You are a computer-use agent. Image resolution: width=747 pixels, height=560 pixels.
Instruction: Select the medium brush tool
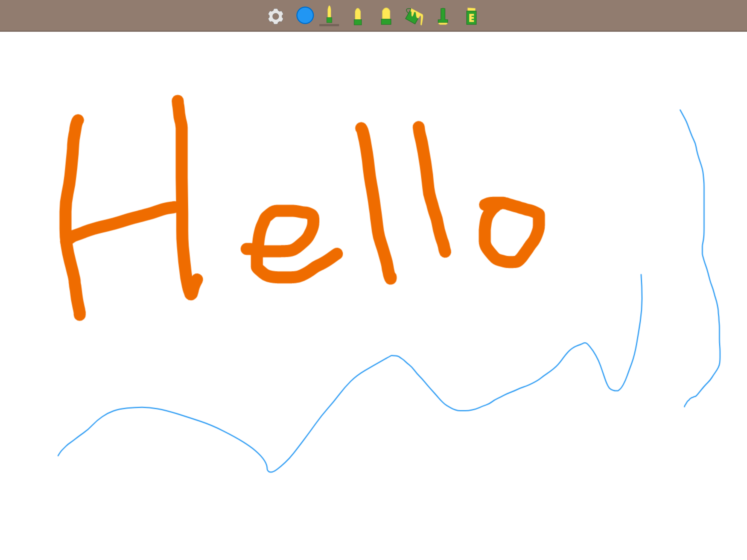[358, 17]
